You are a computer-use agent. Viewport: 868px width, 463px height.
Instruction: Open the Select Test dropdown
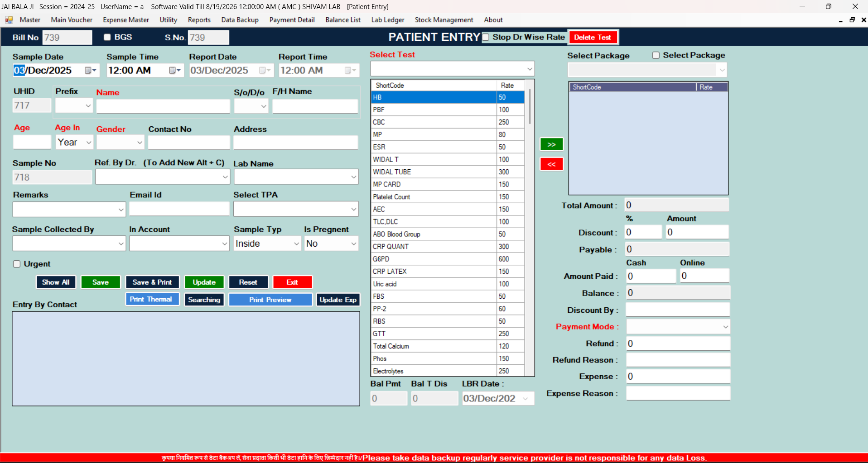pyautogui.click(x=529, y=68)
